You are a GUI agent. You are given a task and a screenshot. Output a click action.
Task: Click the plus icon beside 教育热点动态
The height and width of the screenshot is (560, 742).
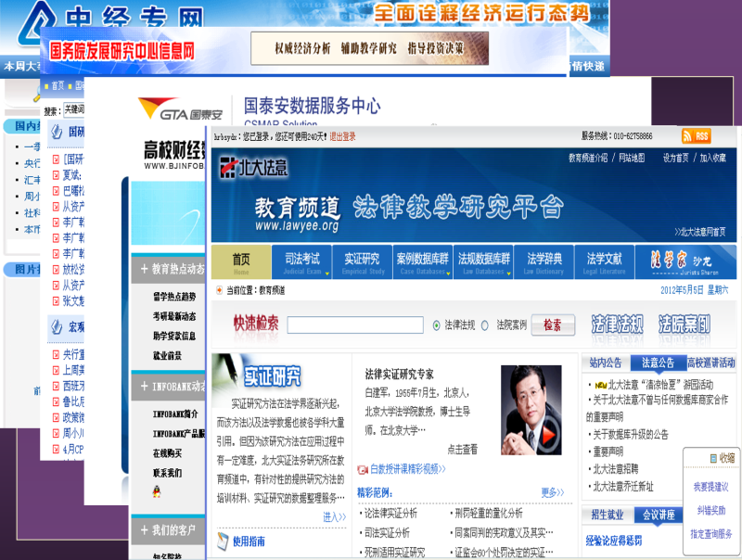tap(145, 269)
